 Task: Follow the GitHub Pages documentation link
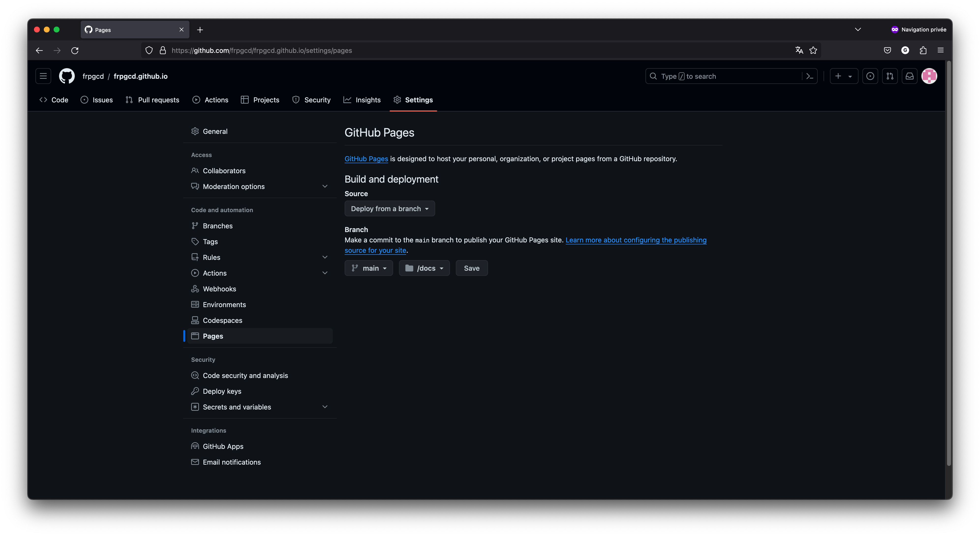tap(366, 159)
